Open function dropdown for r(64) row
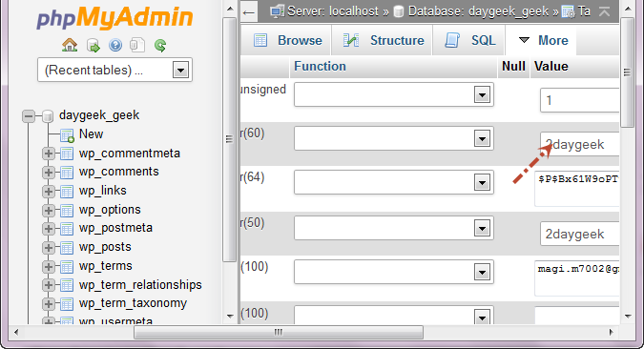 [x=394, y=183]
